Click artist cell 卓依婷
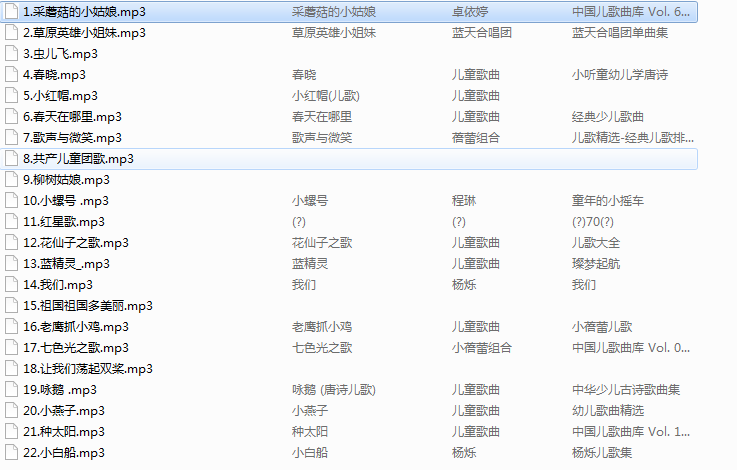This screenshot has width=737, height=470. tap(470, 12)
